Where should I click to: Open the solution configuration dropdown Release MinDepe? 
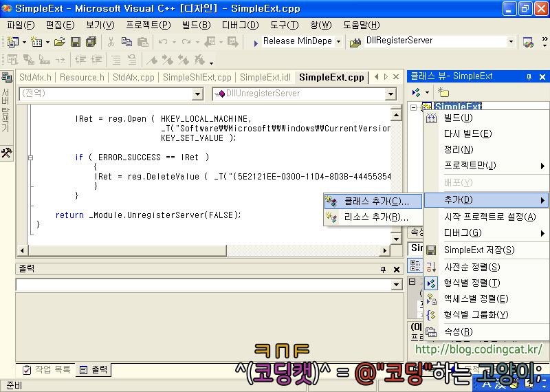click(339, 42)
